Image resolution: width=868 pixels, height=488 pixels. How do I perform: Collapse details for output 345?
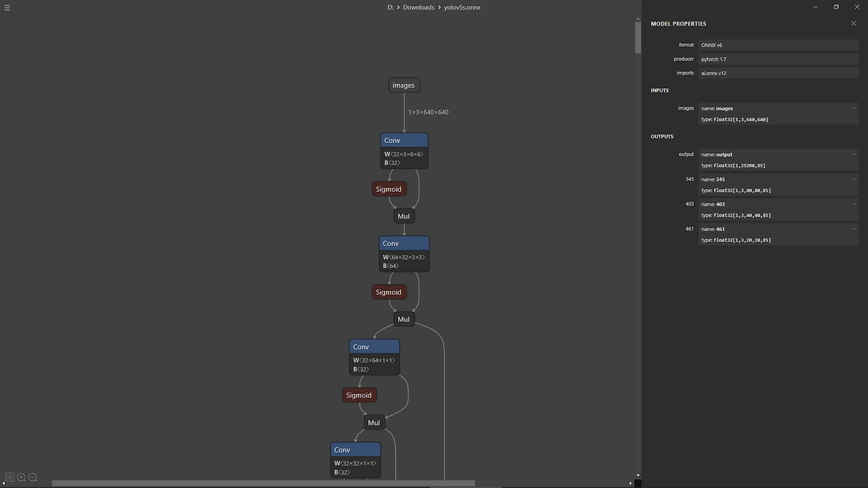854,179
